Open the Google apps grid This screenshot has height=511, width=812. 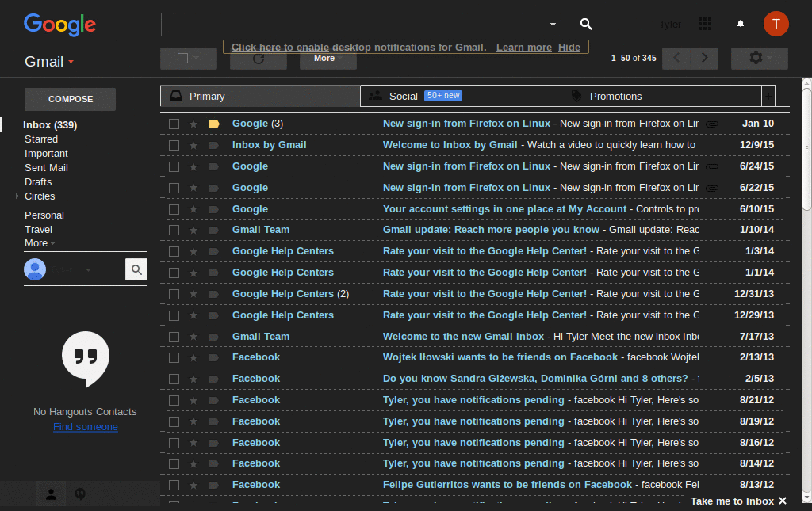[704, 24]
